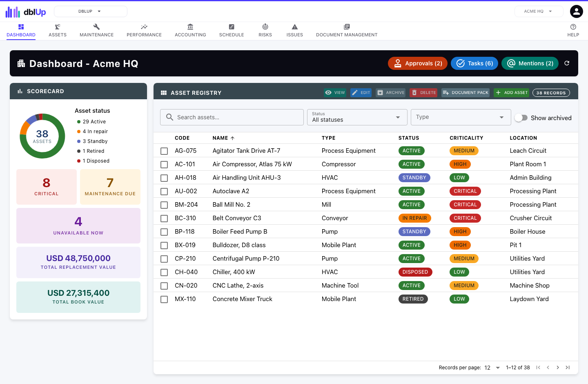The height and width of the screenshot is (384, 588).
Task: Click the asset status donut chart
Action: click(x=42, y=136)
